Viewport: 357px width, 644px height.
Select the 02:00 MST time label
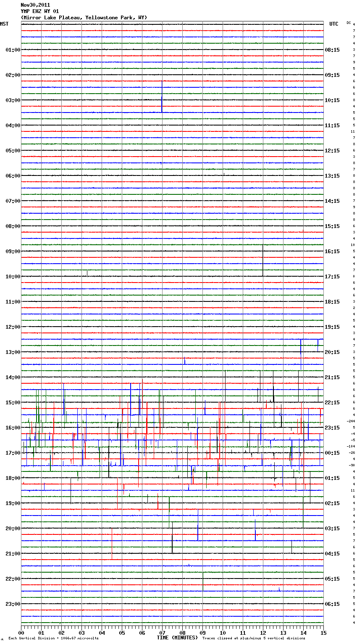pyautogui.click(x=13, y=75)
